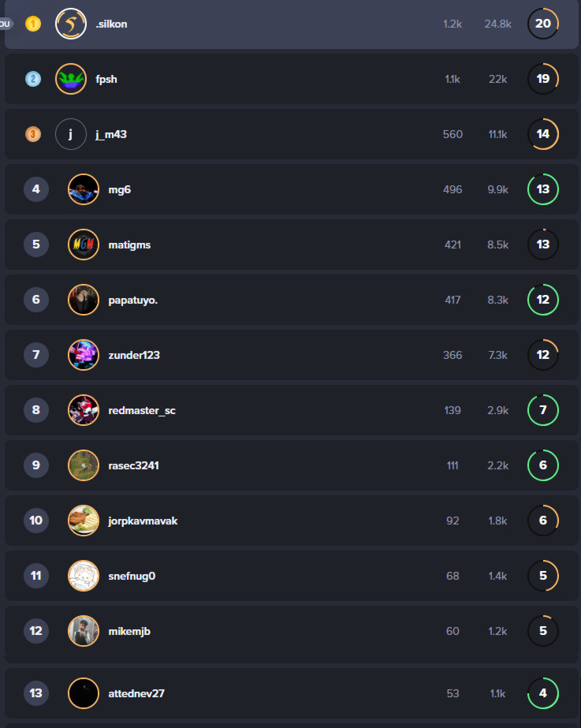Select the snefnug0 username
This screenshot has width=581, height=728.
[x=132, y=577]
